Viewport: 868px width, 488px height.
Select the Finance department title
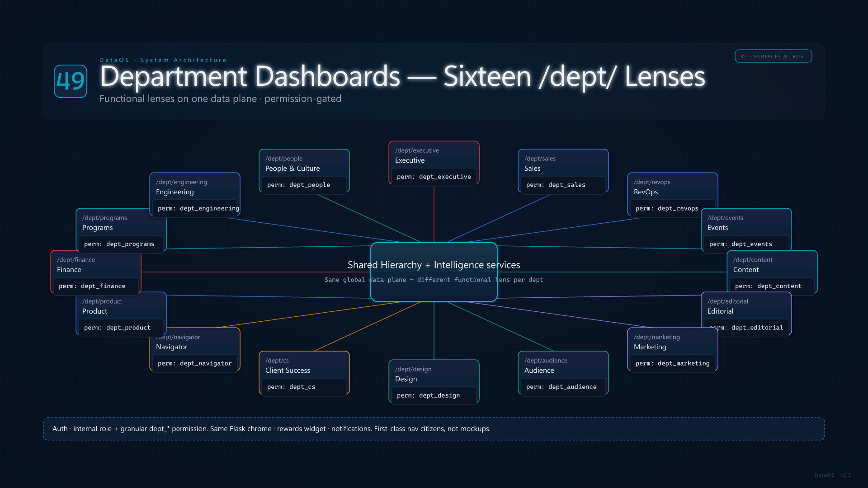coord(69,270)
